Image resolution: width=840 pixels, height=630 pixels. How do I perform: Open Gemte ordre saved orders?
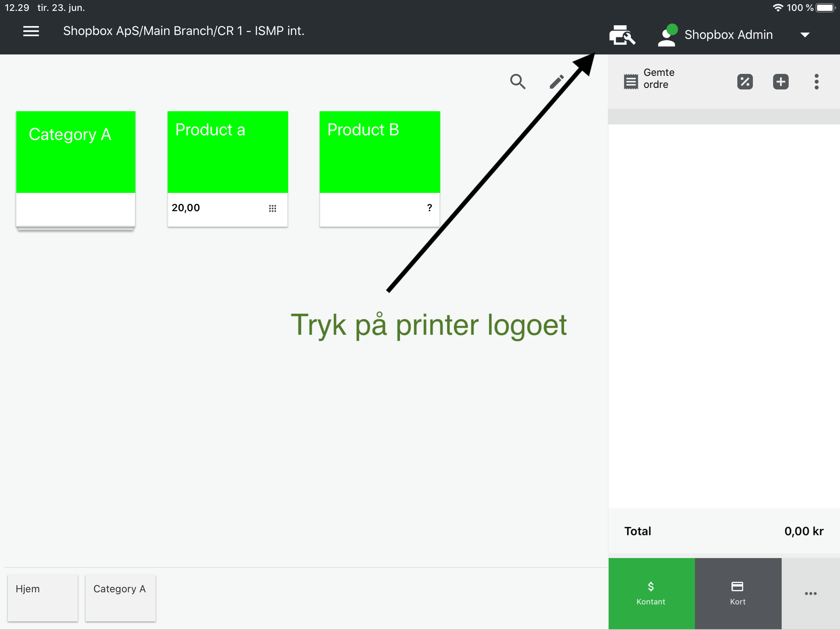pyautogui.click(x=649, y=79)
